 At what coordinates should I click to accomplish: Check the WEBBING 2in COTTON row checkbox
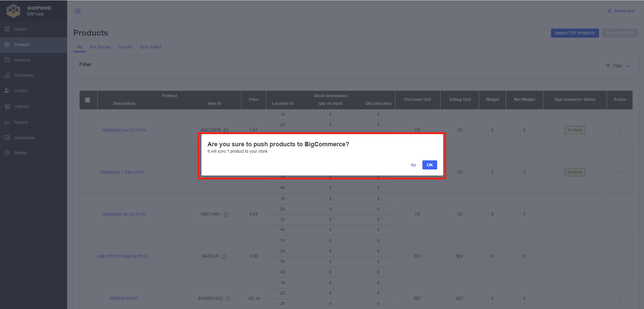pyautogui.click(x=88, y=130)
